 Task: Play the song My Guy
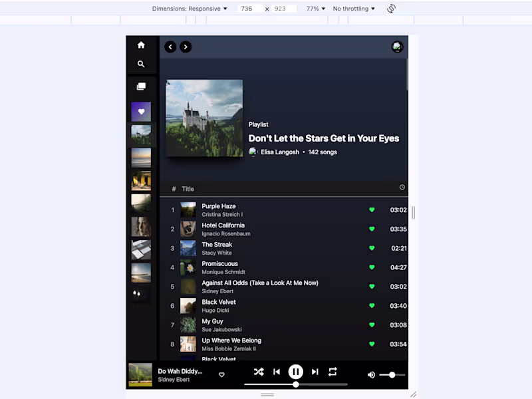212,321
